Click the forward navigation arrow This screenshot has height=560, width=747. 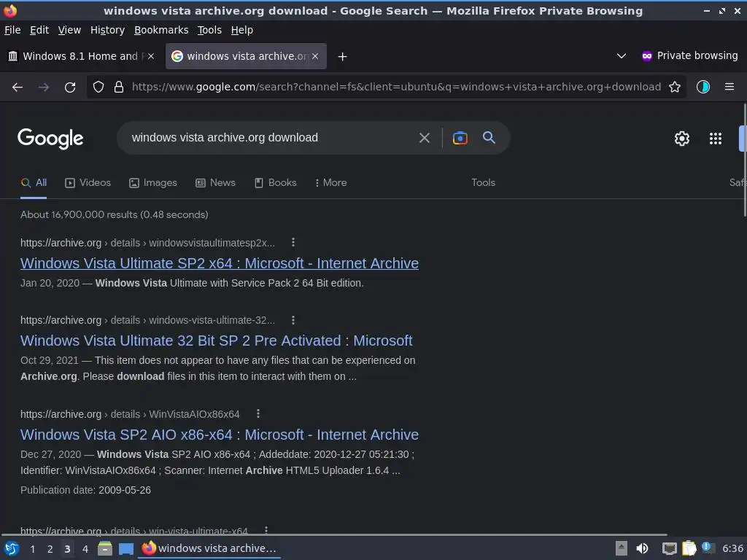[44, 87]
